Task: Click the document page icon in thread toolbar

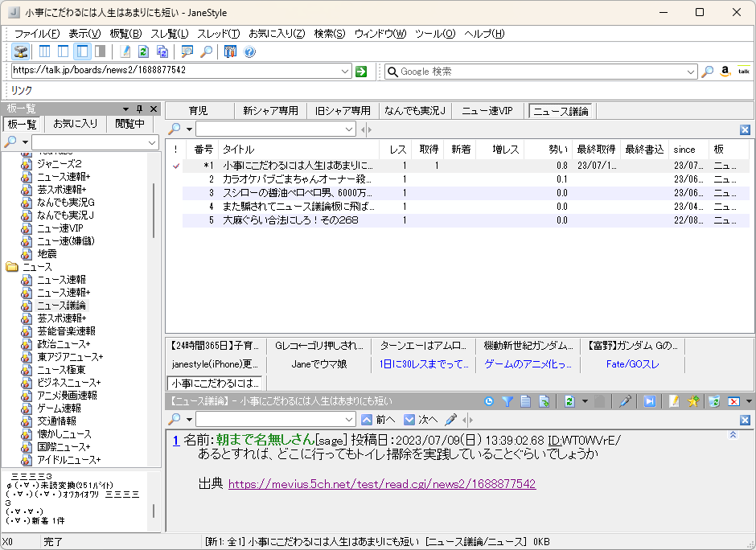Action: point(525,401)
